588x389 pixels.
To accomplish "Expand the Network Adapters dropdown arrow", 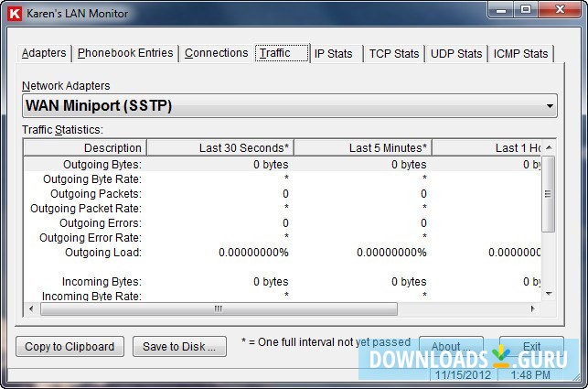I will [550, 106].
